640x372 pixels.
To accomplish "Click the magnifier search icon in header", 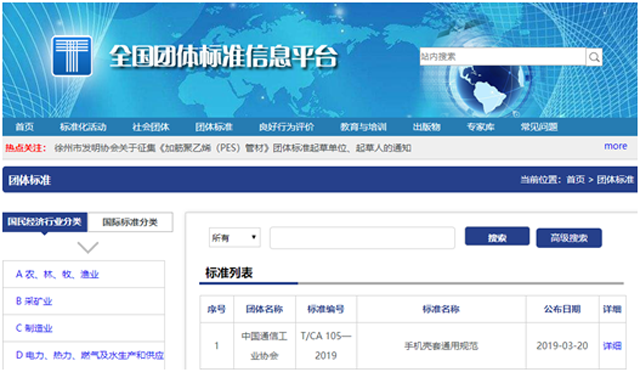I will (x=594, y=57).
